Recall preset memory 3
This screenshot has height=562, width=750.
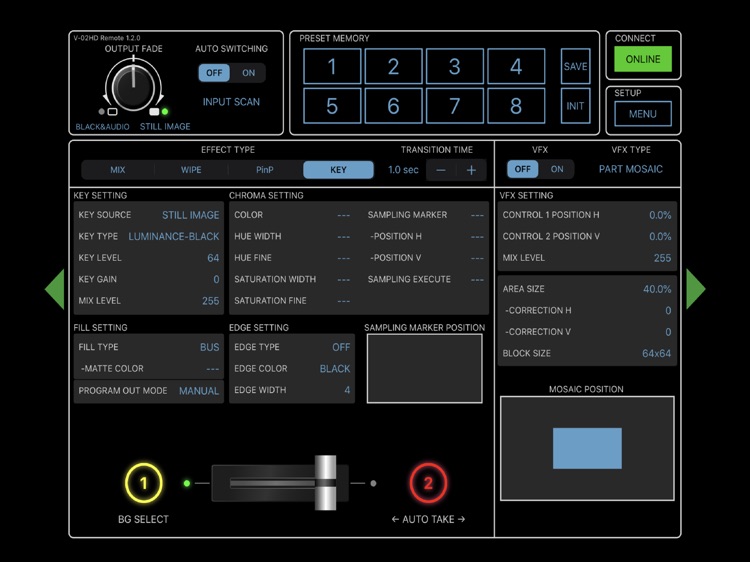[454, 66]
